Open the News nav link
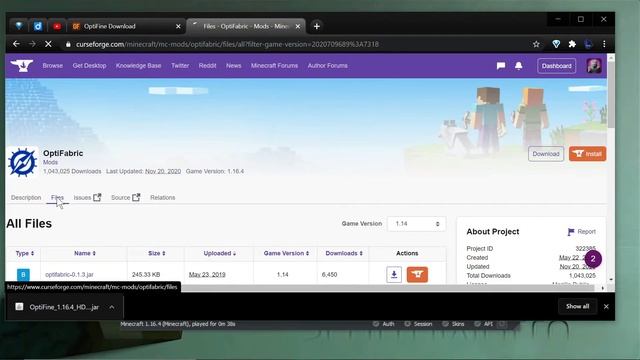The height and width of the screenshot is (360, 640). tap(233, 66)
